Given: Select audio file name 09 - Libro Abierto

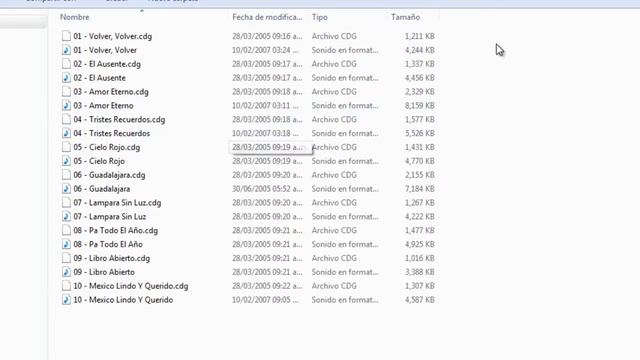Looking at the screenshot, I should click(x=104, y=272).
